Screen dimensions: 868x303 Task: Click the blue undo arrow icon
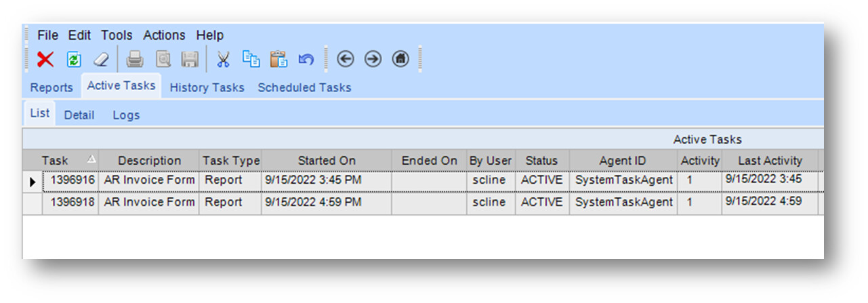click(x=306, y=60)
